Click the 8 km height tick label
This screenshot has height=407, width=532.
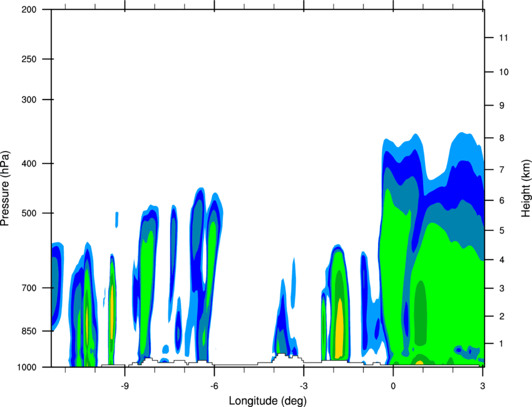[x=502, y=138]
